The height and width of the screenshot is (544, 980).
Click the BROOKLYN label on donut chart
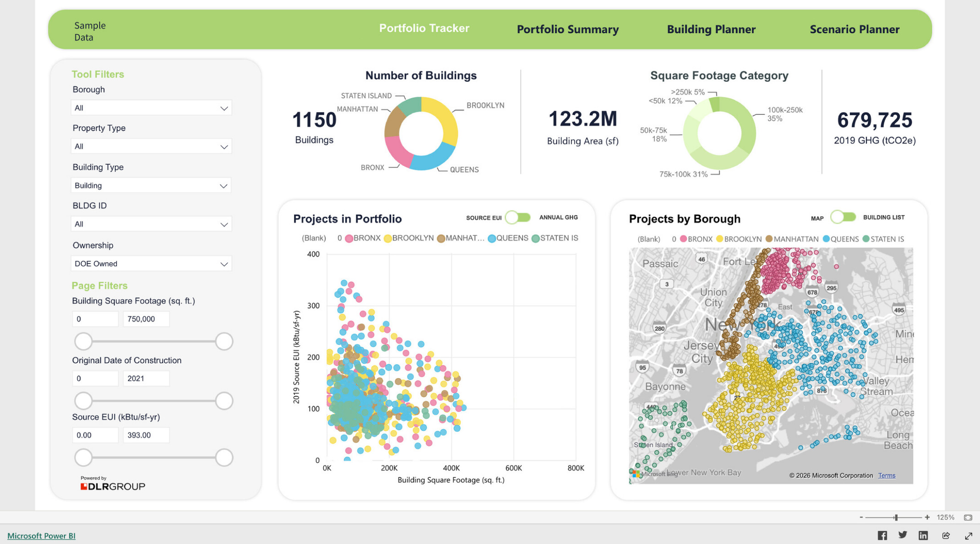click(485, 105)
